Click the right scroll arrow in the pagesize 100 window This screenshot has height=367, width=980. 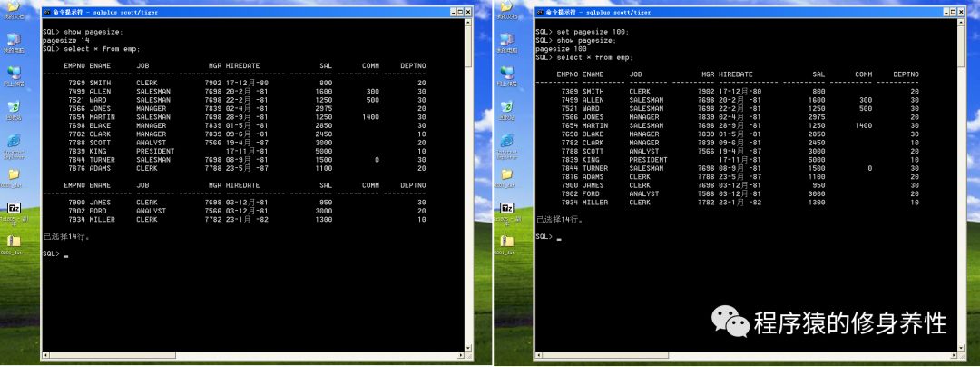tap(953, 356)
